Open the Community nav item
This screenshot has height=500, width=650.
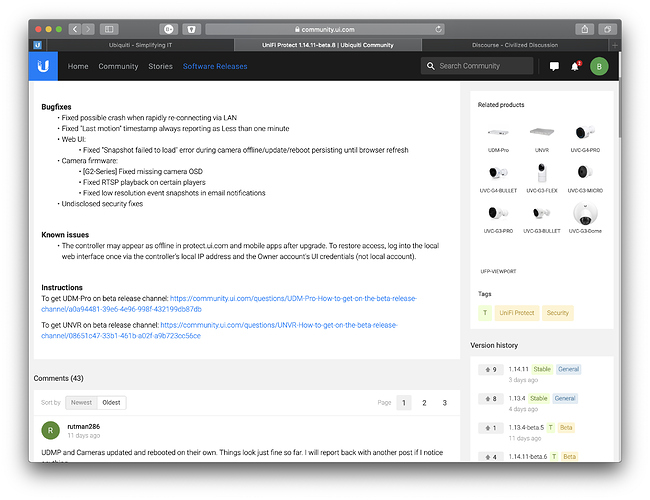click(118, 66)
